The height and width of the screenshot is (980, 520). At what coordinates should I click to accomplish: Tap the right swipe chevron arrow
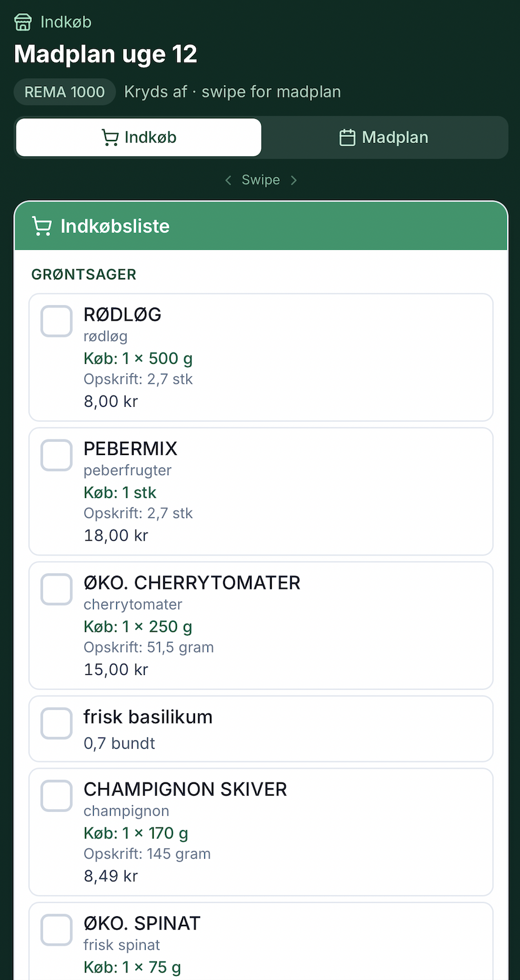[x=294, y=181]
